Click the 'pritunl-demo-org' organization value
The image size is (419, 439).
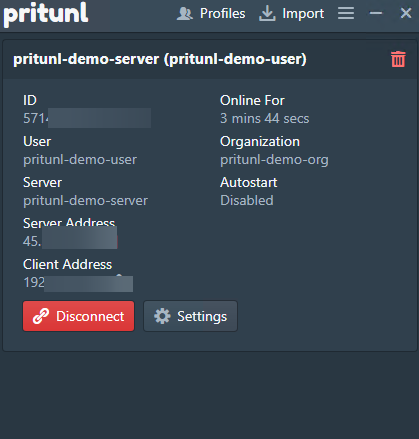[274, 160]
